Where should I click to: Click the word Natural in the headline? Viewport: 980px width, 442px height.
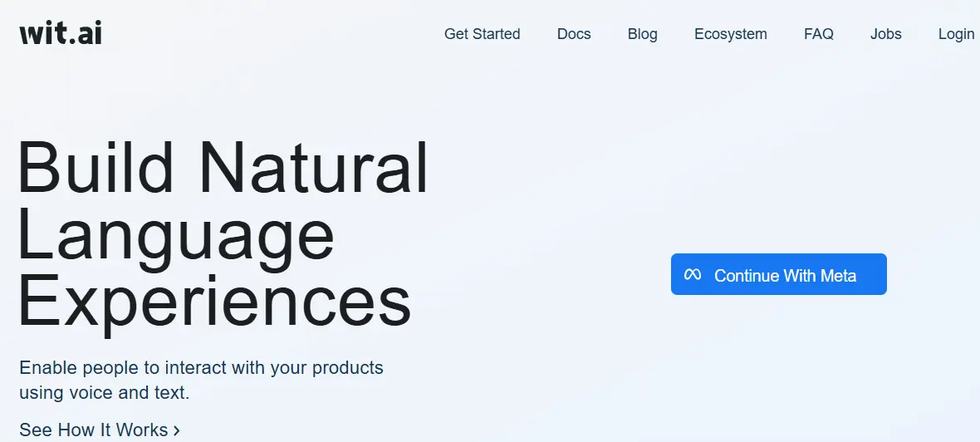click(315, 168)
